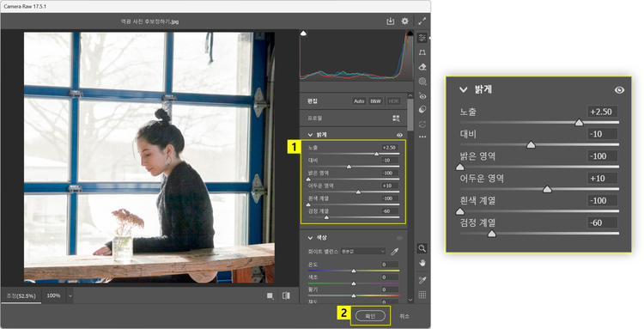Screen dimensions: 644x329
Task: Click the 온도 temperature slider
Action: pos(354,271)
